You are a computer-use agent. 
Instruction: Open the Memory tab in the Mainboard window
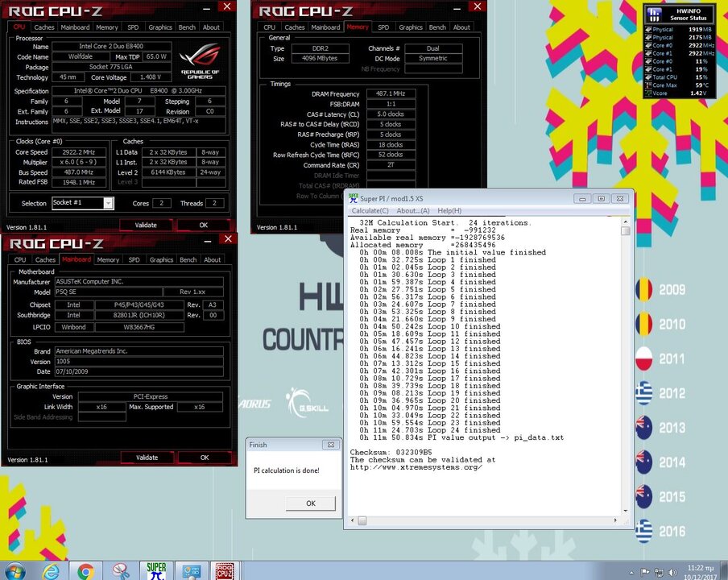[108, 260]
